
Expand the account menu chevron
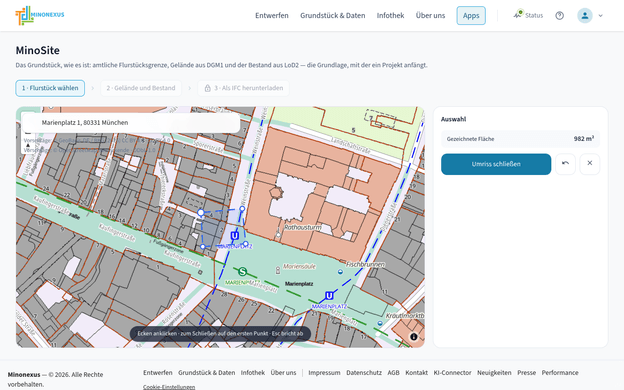click(601, 16)
